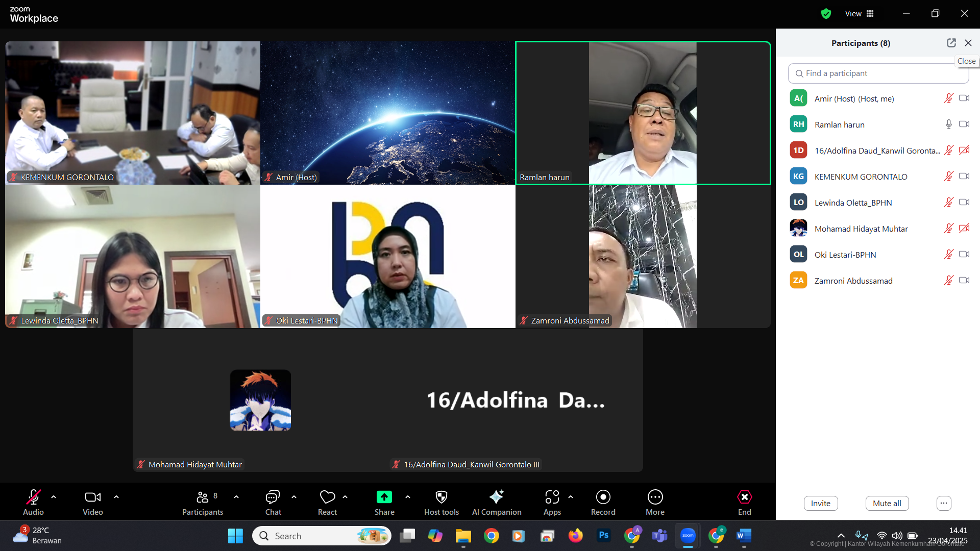Launch AI Companion sparkle icon
Image resolution: width=980 pixels, height=551 pixels.
pos(496,497)
